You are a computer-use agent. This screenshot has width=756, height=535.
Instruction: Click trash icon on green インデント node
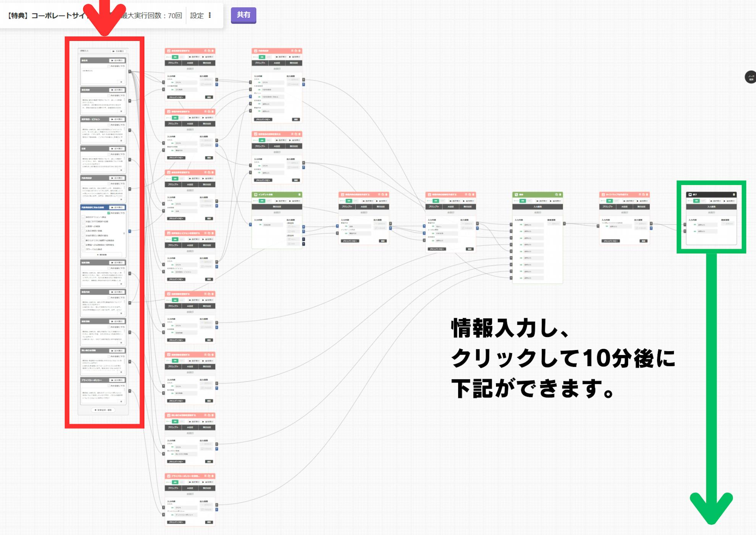299,195
